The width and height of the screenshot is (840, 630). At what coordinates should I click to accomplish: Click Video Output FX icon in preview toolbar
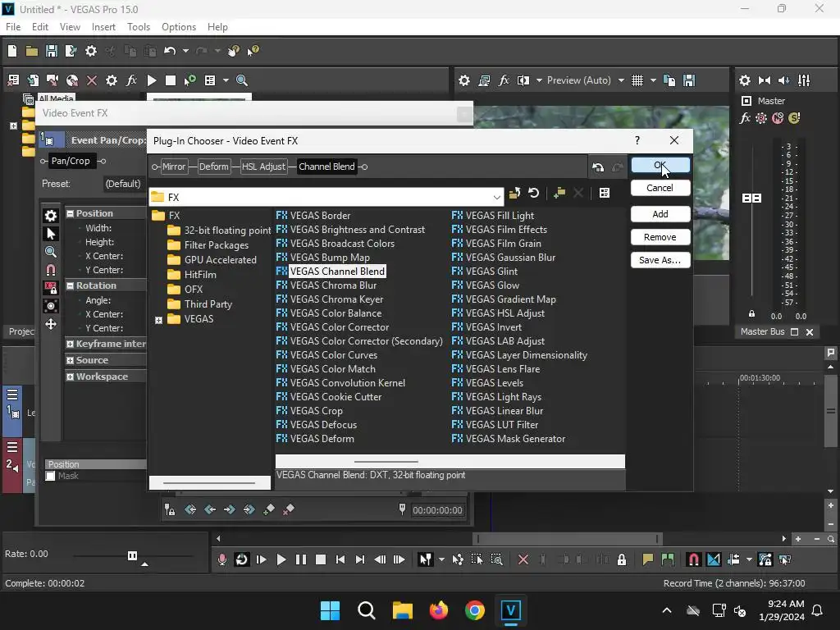pyautogui.click(x=504, y=80)
